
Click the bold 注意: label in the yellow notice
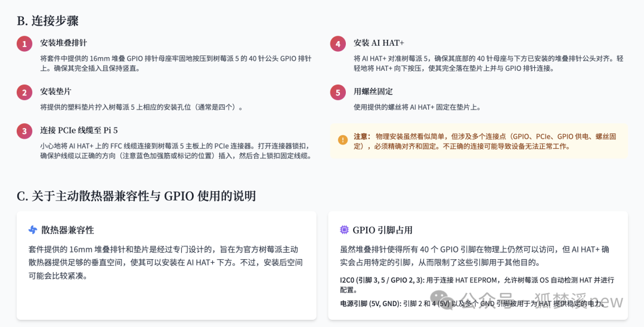tap(362, 136)
